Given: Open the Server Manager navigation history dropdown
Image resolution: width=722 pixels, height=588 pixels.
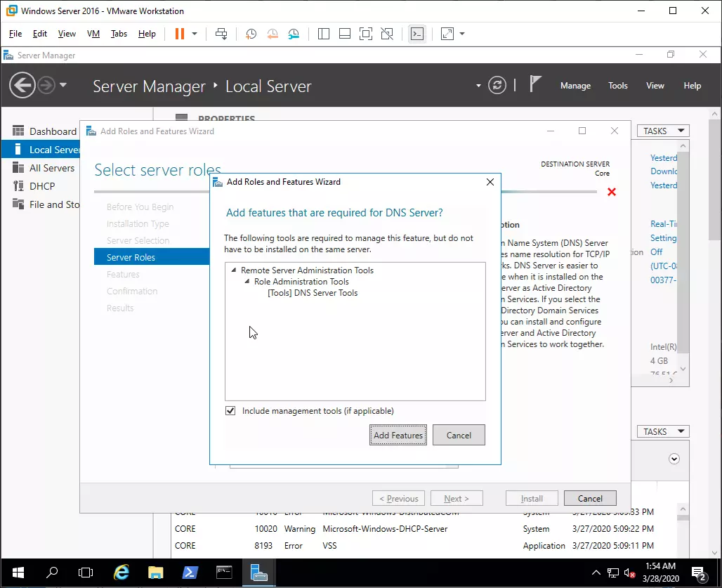Looking at the screenshot, I should point(63,85).
